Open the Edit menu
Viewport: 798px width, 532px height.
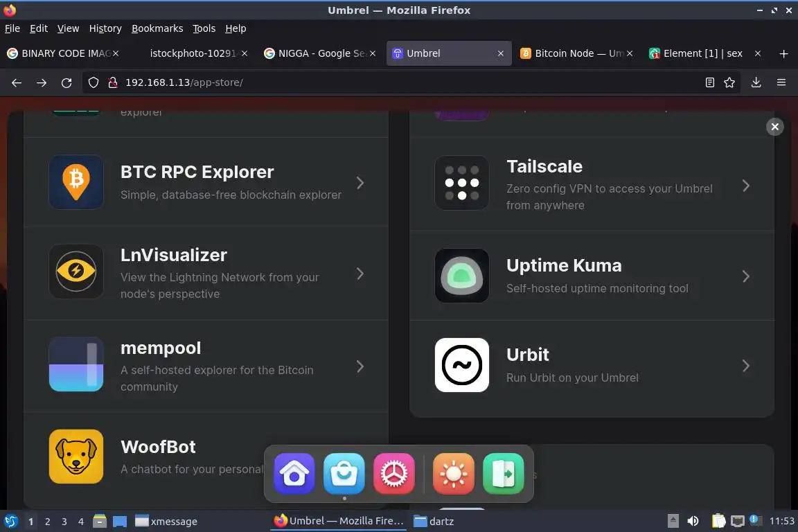click(39, 28)
